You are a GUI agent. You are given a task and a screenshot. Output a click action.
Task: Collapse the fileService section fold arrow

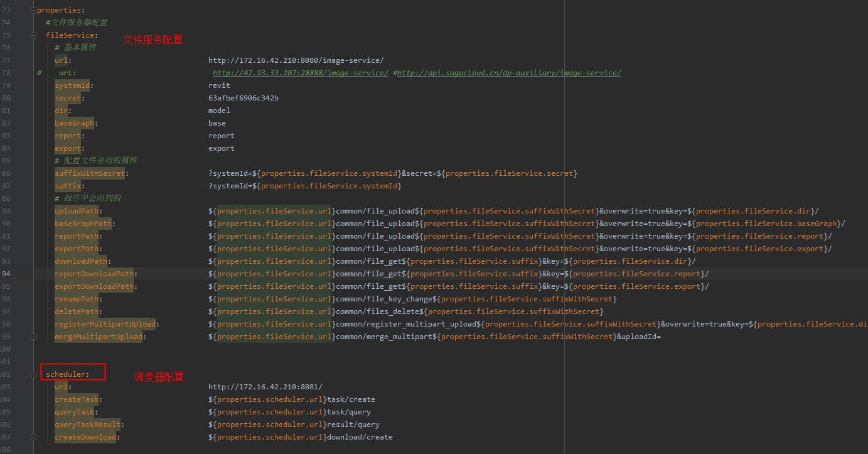click(x=33, y=35)
